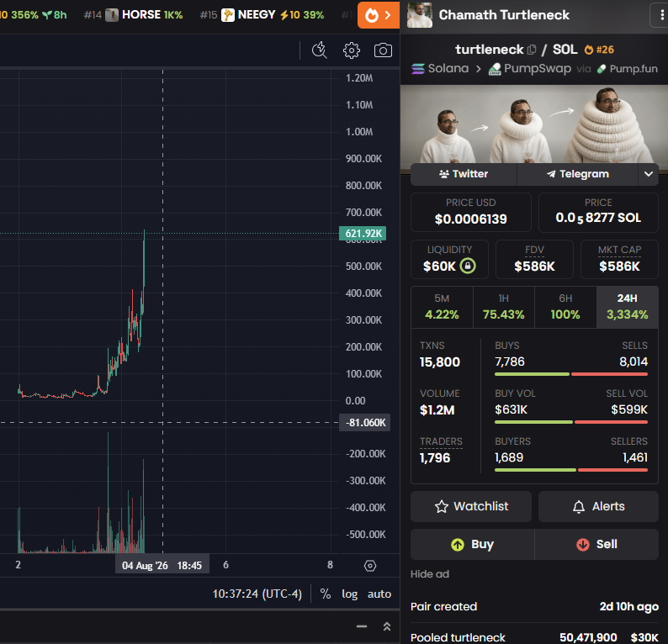This screenshot has width=668, height=644.
Task: Toggle log scale on chart
Action: point(349,594)
